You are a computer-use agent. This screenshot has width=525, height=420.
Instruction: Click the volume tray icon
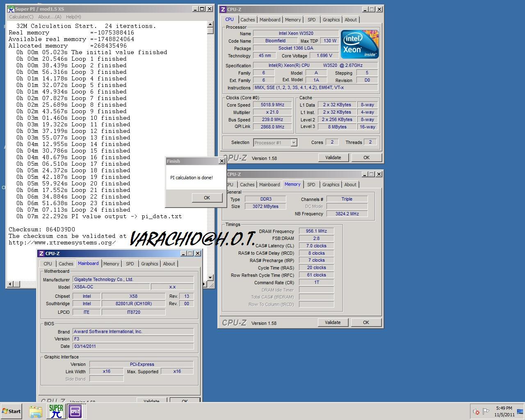point(476,411)
